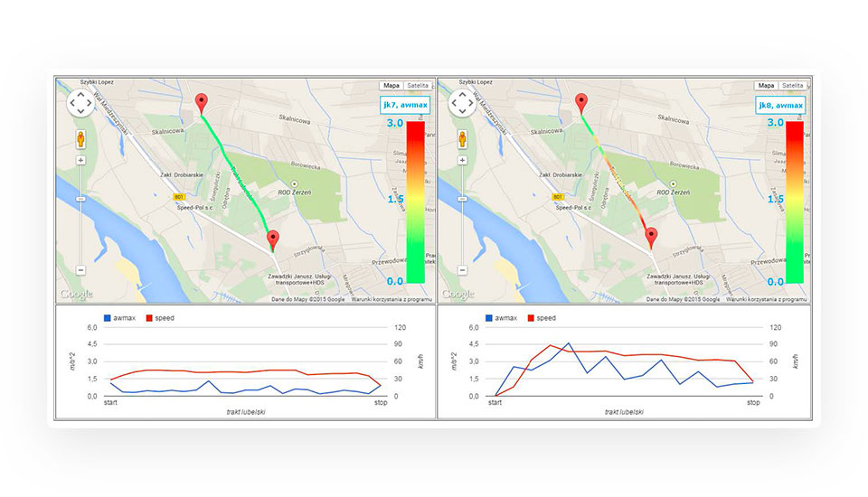Click the pan control on right map
This screenshot has width=868, height=497.
(x=460, y=103)
